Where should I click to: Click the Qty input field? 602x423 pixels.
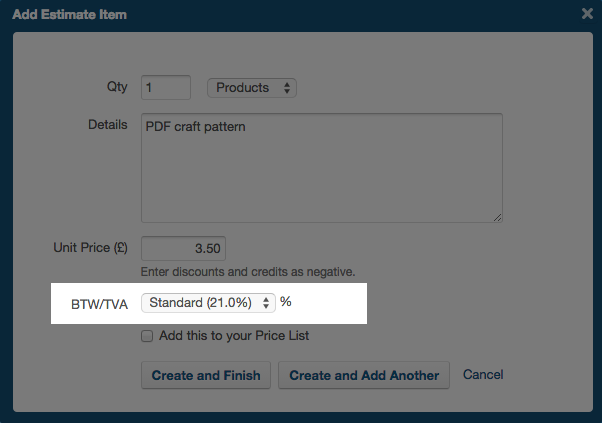tap(166, 88)
